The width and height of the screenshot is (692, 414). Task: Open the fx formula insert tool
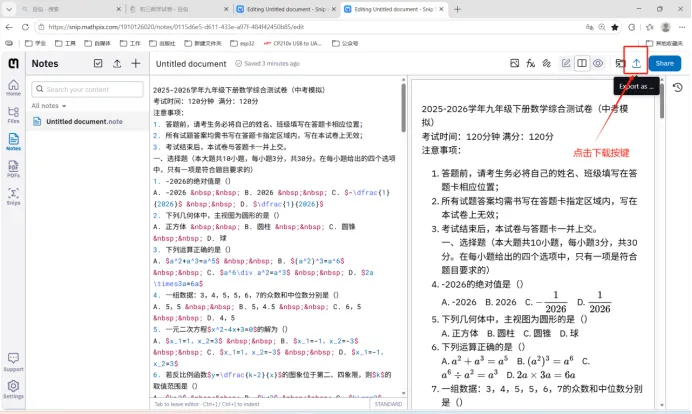tap(530, 64)
